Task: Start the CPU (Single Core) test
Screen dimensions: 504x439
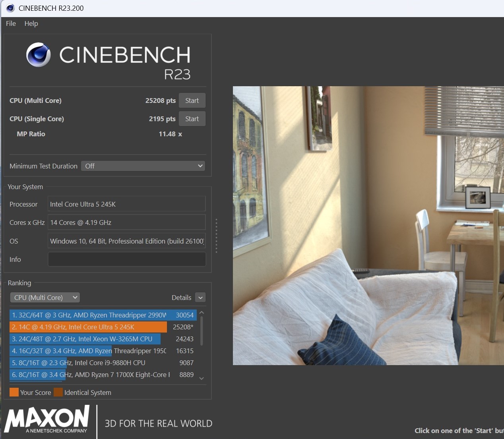Action: (192, 119)
